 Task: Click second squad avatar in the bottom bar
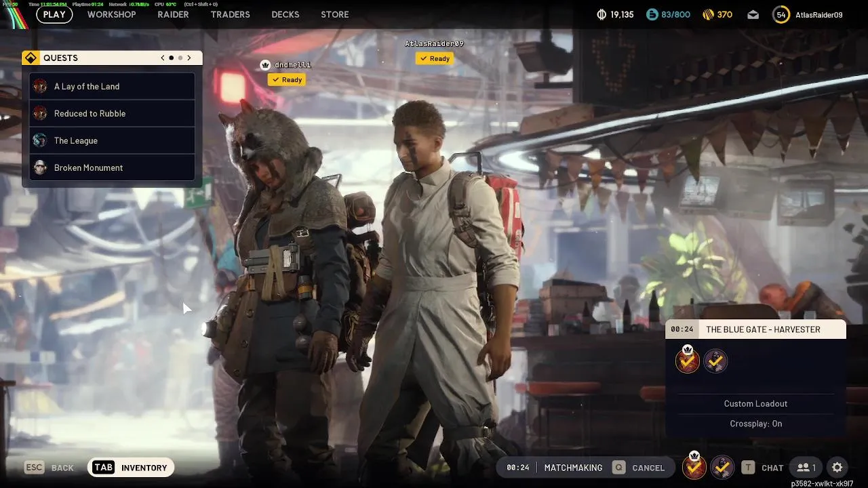(x=722, y=467)
